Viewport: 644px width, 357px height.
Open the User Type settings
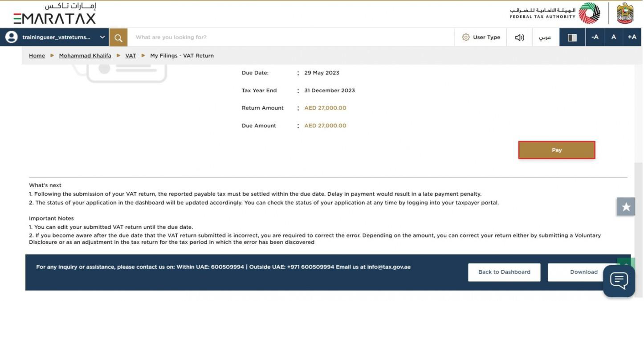tap(481, 37)
